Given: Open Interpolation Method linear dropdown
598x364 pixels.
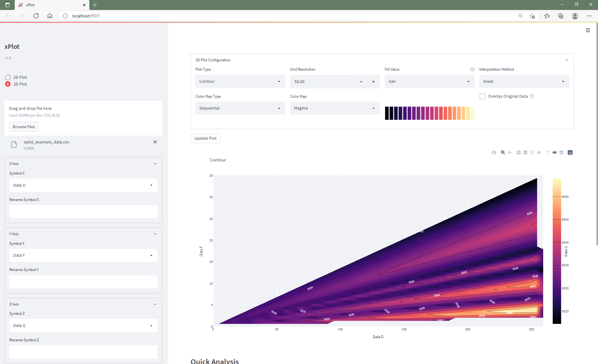Looking at the screenshot, I should click(524, 82).
